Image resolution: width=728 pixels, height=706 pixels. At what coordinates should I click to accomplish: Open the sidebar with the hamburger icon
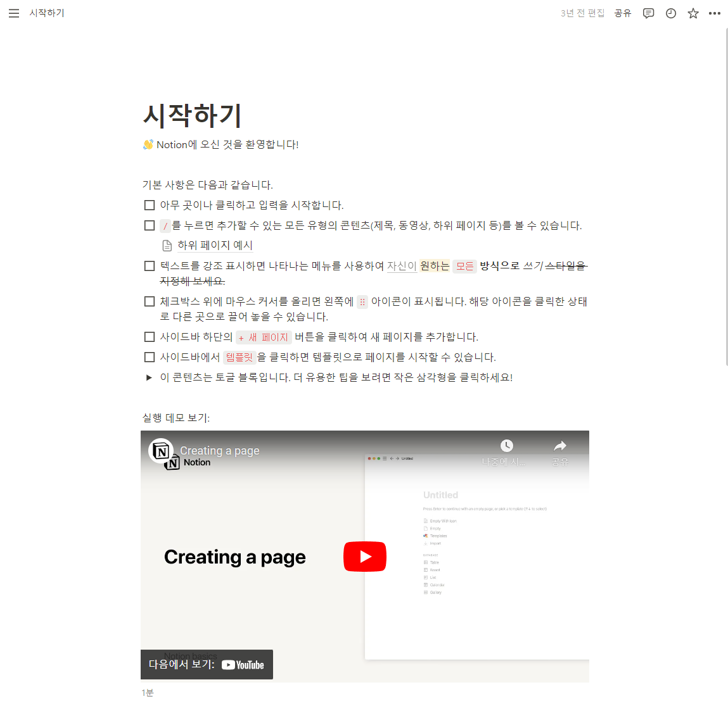[x=14, y=13]
